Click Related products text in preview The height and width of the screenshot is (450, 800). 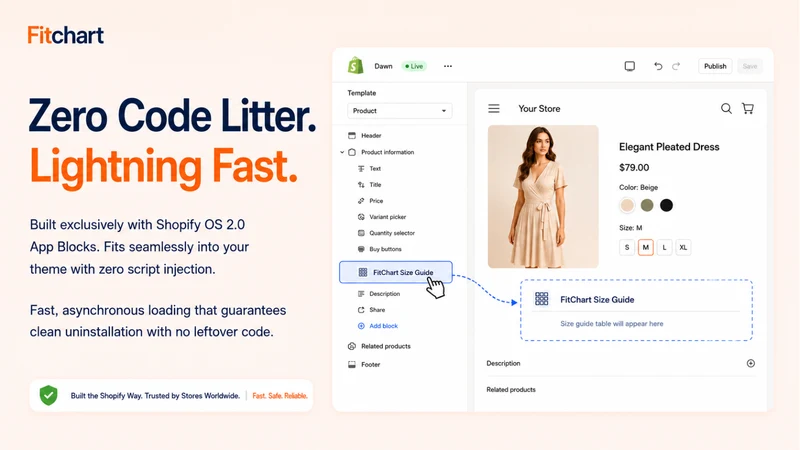coord(511,389)
